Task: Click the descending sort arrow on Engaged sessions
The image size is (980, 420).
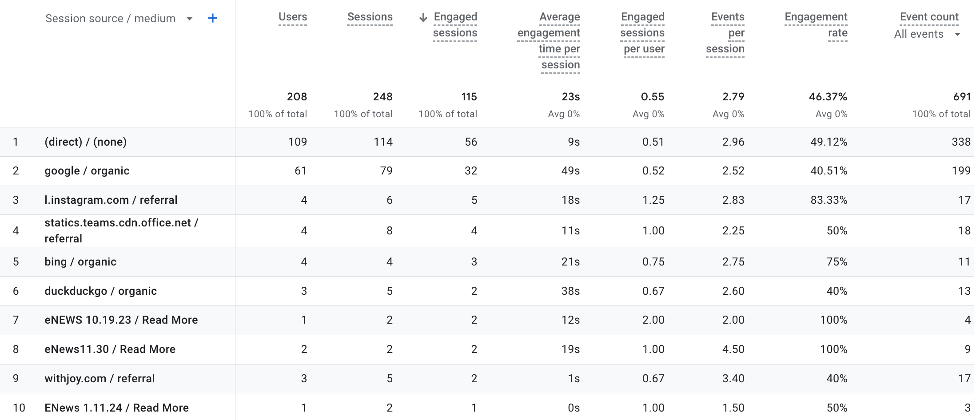Action: (423, 17)
